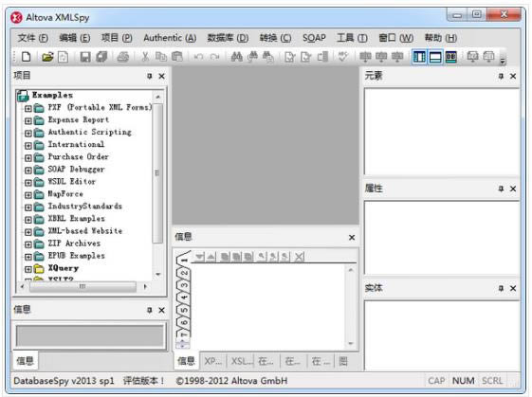
Task: Click the Save All icon
Action: [x=101, y=57]
